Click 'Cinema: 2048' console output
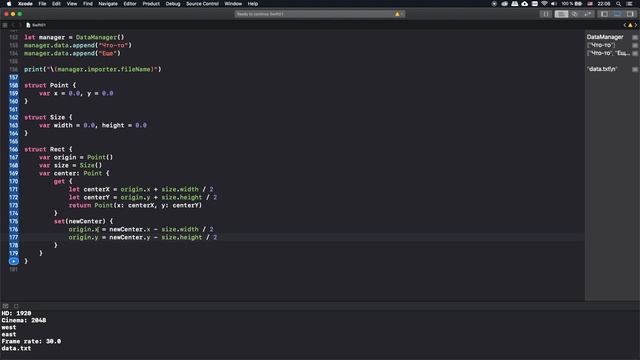 click(24, 320)
